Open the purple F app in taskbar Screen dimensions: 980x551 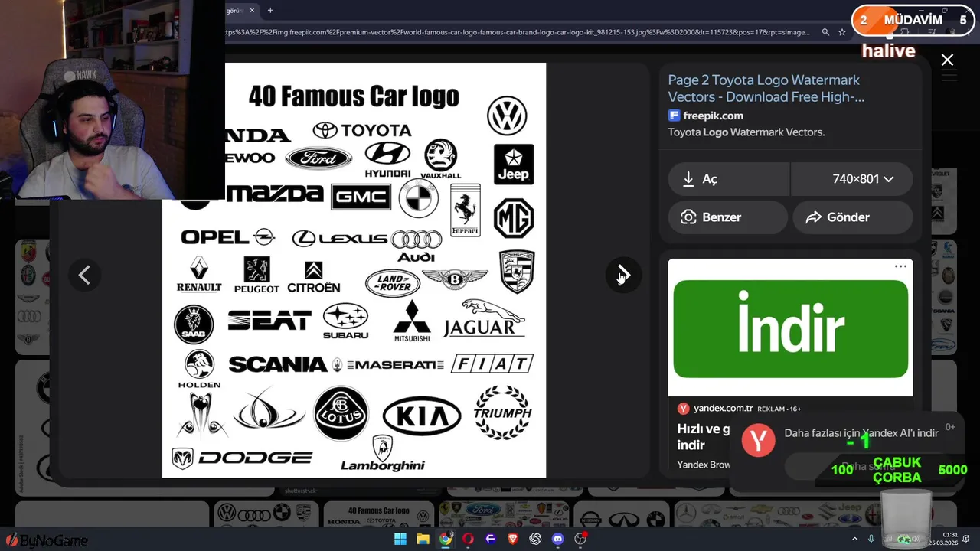tap(491, 539)
